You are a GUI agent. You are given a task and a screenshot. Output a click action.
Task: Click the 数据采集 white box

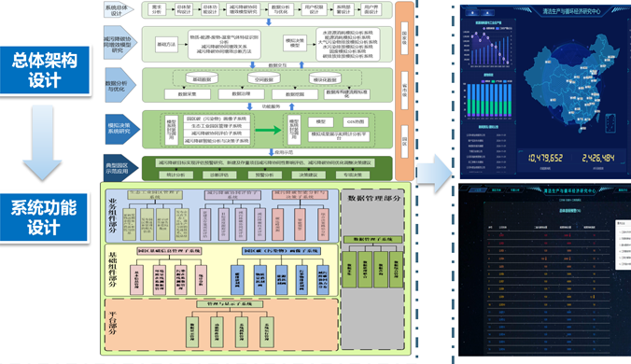tap(187, 94)
